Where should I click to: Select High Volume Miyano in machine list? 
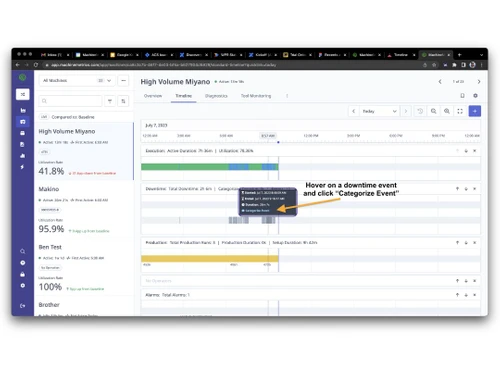pyautogui.click(x=84, y=151)
